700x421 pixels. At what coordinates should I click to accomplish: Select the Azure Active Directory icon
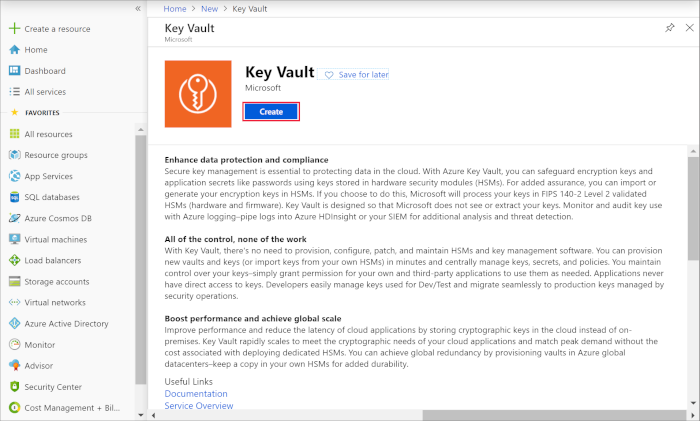(15, 323)
